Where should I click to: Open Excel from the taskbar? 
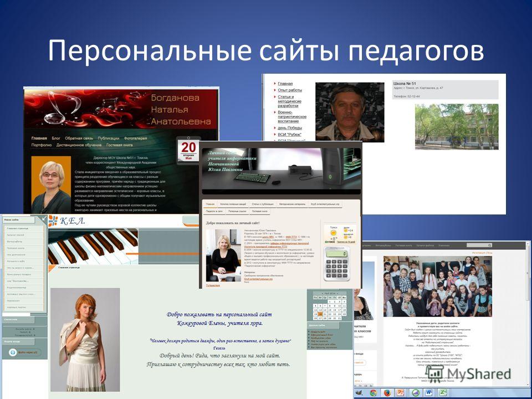442,393
